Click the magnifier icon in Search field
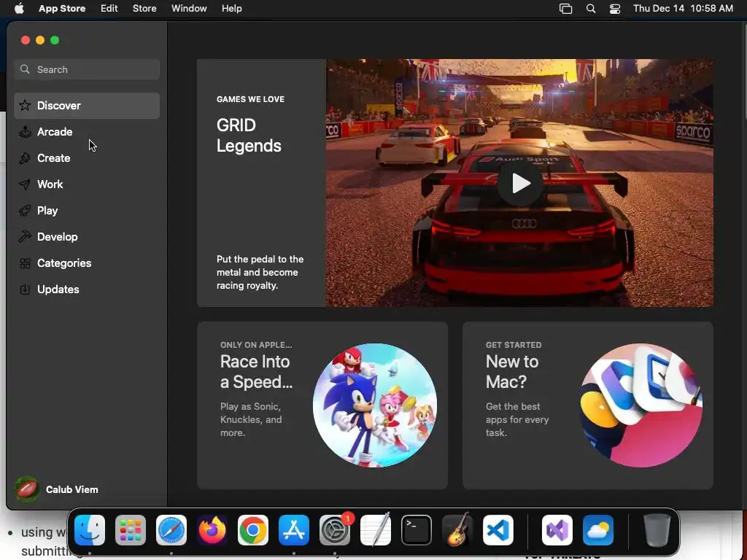747x560 pixels. click(x=25, y=69)
